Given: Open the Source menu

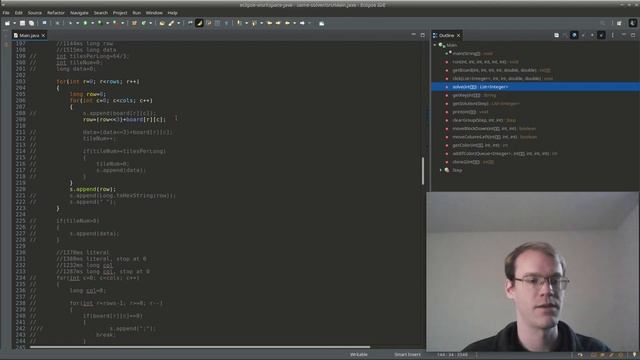Looking at the screenshot, I should [35, 13].
